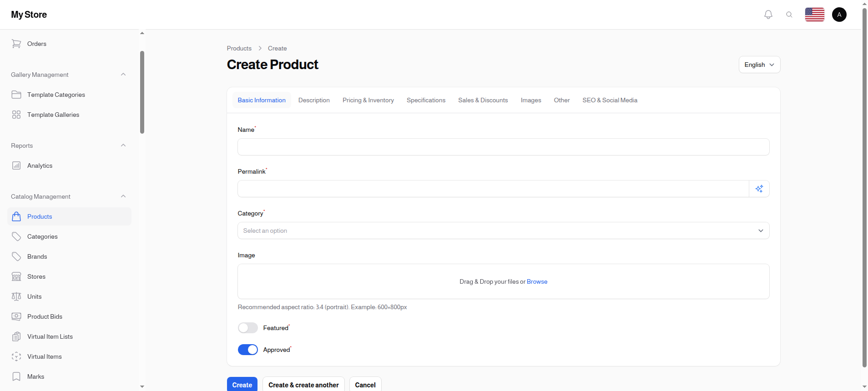Click the Orders cart icon in sidebar

click(x=16, y=44)
